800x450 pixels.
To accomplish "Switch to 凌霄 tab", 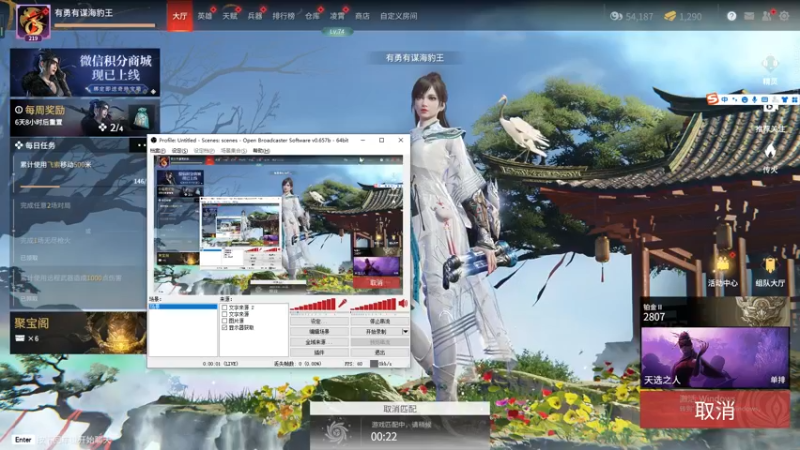I will tap(337, 16).
